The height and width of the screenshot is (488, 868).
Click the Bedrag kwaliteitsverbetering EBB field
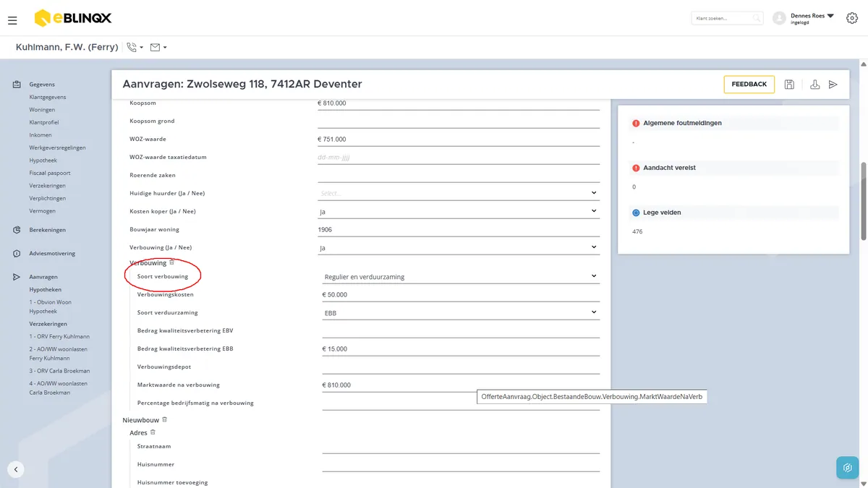[461, 348]
